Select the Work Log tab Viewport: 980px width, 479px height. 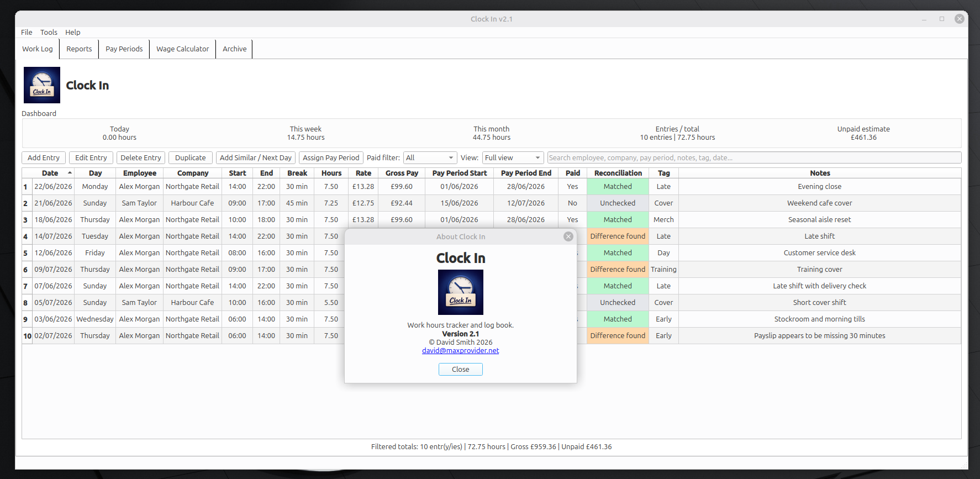pyautogui.click(x=38, y=49)
